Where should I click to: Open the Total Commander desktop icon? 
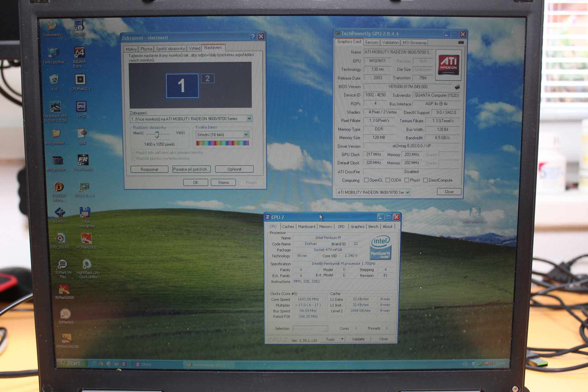click(x=85, y=213)
